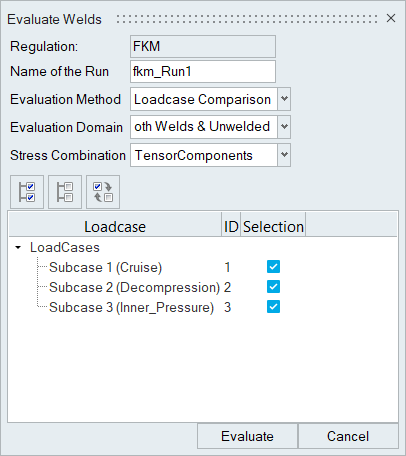
Task: Click the Cancel button
Action: [x=348, y=436]
